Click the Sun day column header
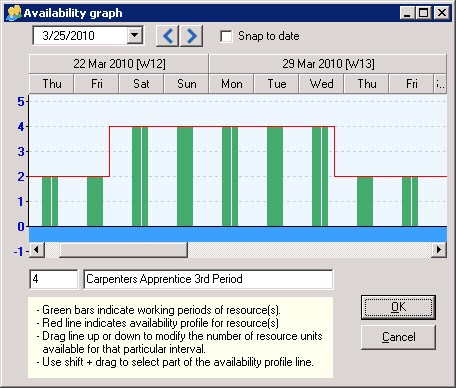 pyautogui.click(x=186, y=84)
